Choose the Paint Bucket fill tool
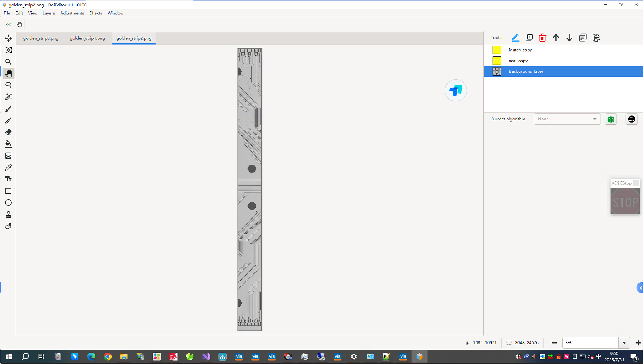The image size is (643, 364). (x=8, y=144)
